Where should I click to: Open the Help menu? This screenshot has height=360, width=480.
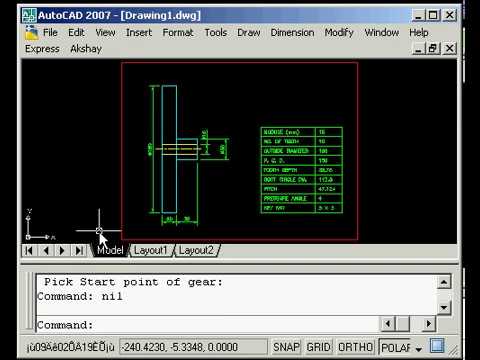419,33
